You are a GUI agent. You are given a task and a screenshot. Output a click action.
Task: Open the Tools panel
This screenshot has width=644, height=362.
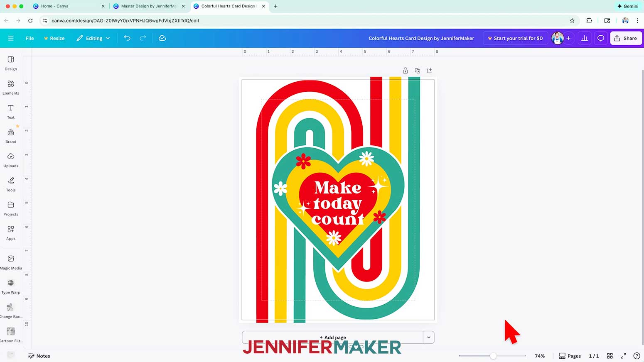11,184
